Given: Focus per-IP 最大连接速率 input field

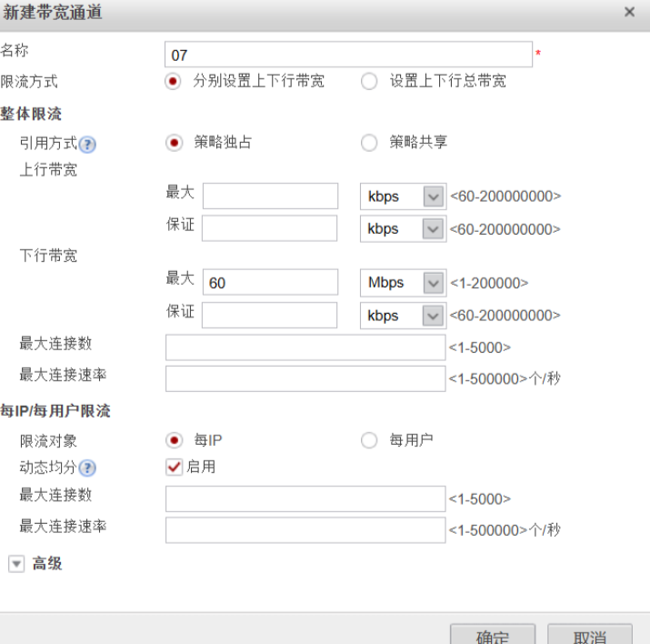Looking at the screenshot, I should (305, 530).
